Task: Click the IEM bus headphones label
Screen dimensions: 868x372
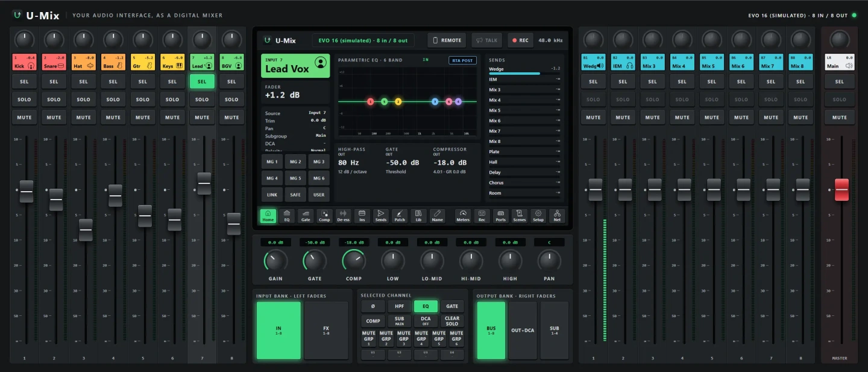Action: [x=623, y=62]
